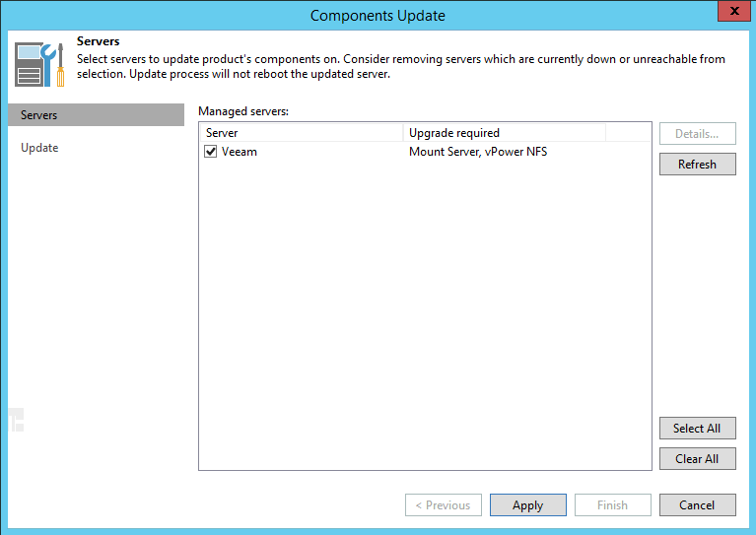
Task: Switch to the Update step
Action: pyautogui.click(x=39, y=148)
